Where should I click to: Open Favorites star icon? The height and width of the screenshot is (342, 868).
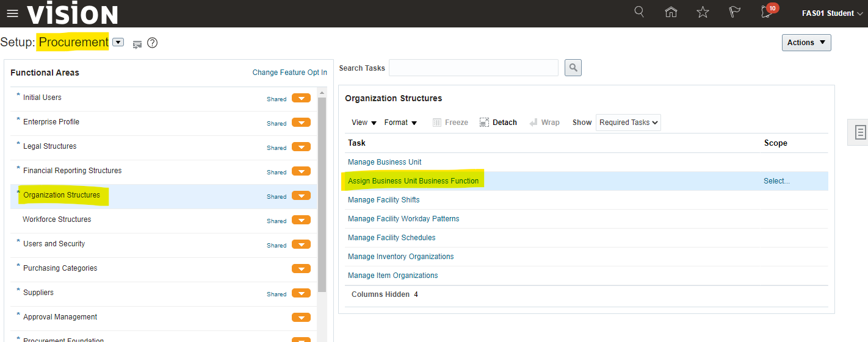click(703, 12)
